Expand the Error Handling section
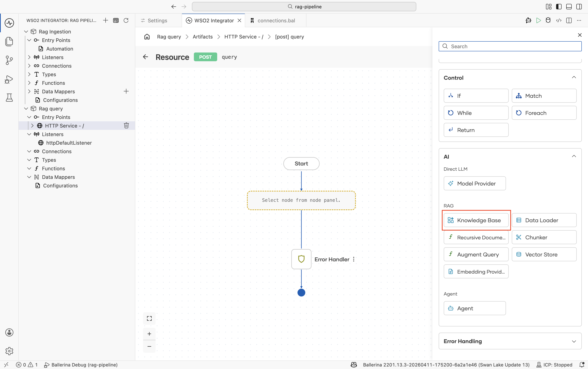 pyautogui.click(x=574, y=341)
